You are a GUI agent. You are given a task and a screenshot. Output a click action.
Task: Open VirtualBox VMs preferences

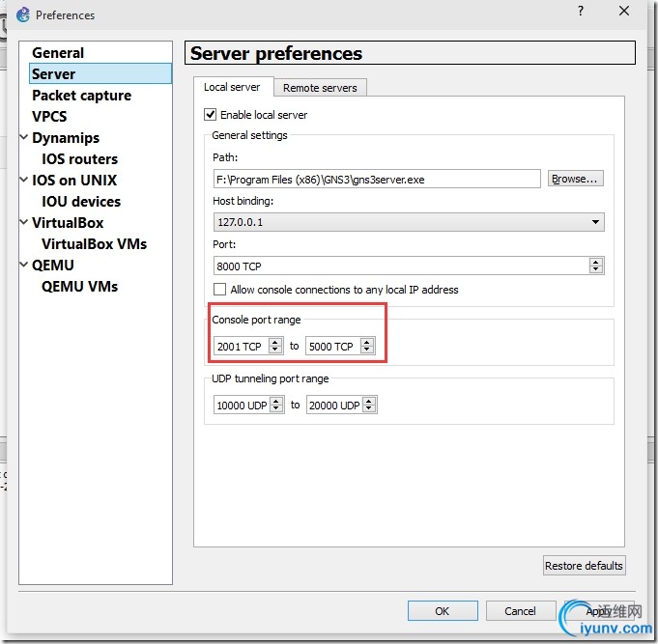click(x=94, y=244)
